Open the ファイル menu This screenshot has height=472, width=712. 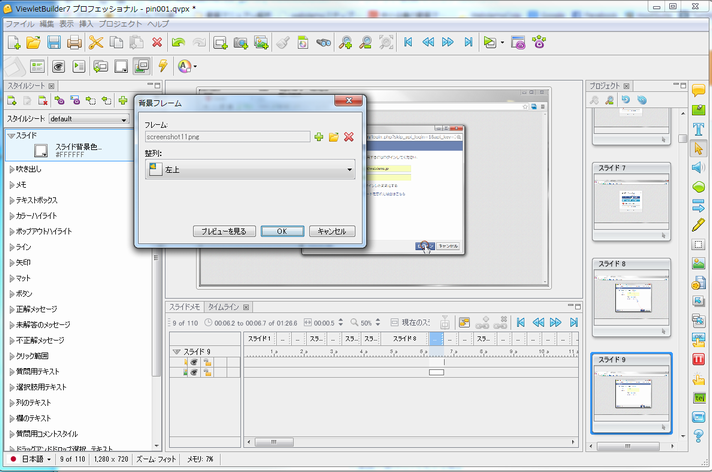click(x=20, y=23)
